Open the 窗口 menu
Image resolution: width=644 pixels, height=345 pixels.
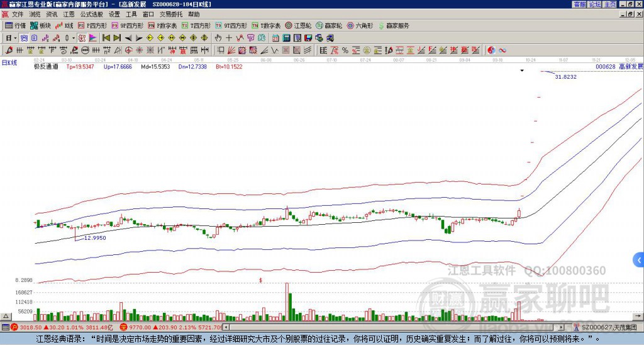click(x=148, y=14)
